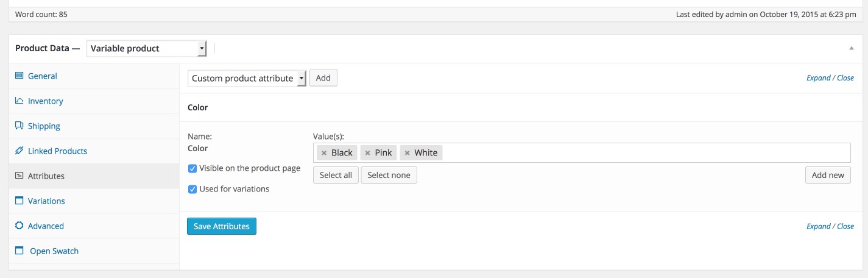Viewport: 868px width, 278px height.
Task: Open the Custom product attribute dropdown
Action: coord(247,78)
